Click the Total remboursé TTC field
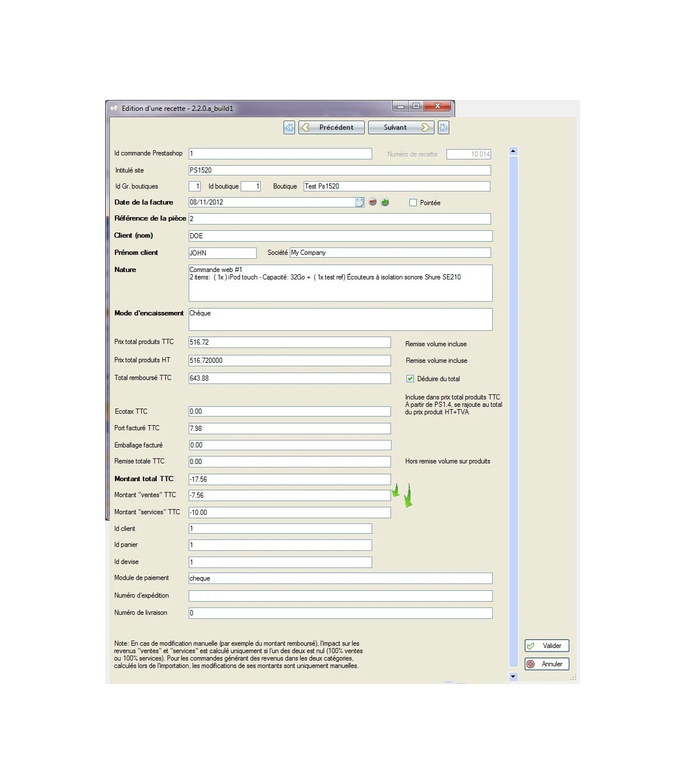 click(x=290, y=378)
